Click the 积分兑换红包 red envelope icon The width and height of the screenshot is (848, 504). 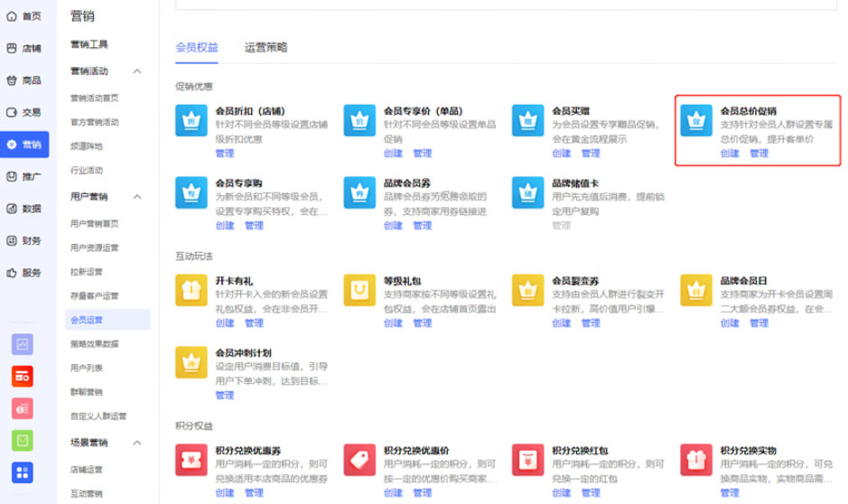click(527, 460)
